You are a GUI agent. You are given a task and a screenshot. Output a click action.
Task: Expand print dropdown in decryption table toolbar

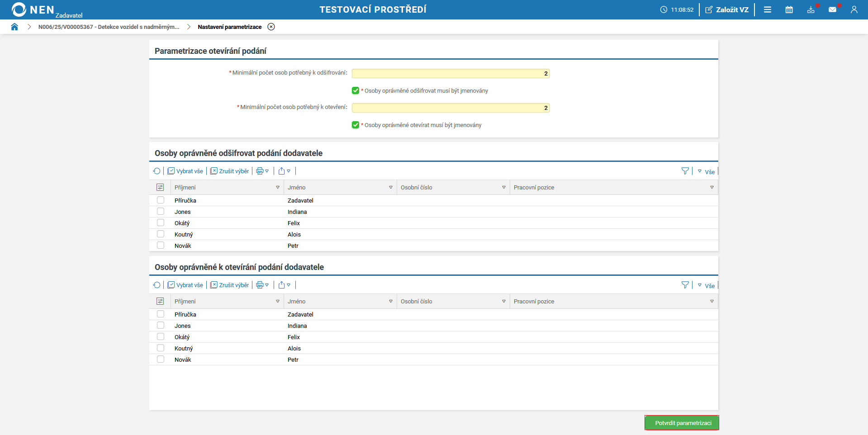click(x=262, y=171)
